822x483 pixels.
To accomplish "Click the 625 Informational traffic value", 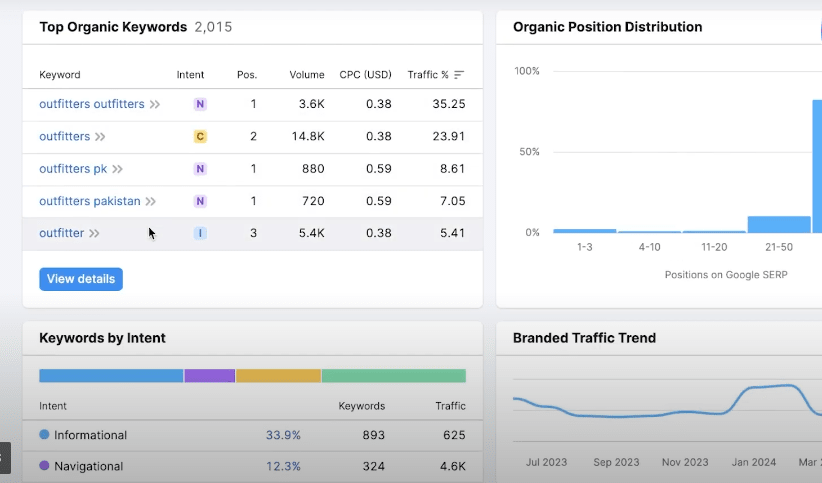I will [454, 435].
